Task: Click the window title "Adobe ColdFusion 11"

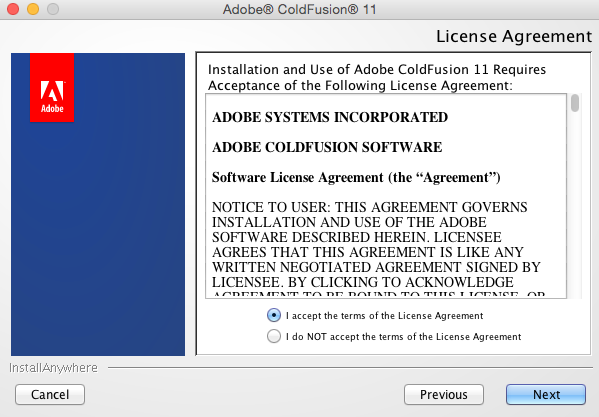Action: click(x=300, y=9)
